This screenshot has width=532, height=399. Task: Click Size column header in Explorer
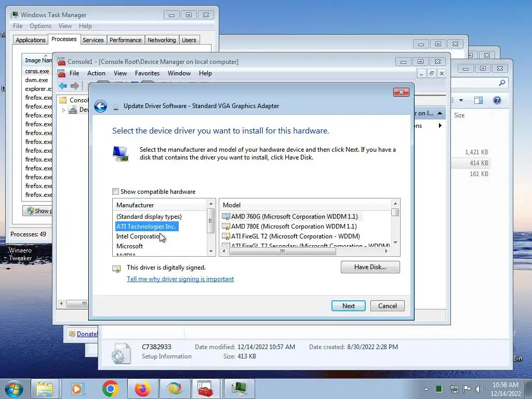(459, 115)
